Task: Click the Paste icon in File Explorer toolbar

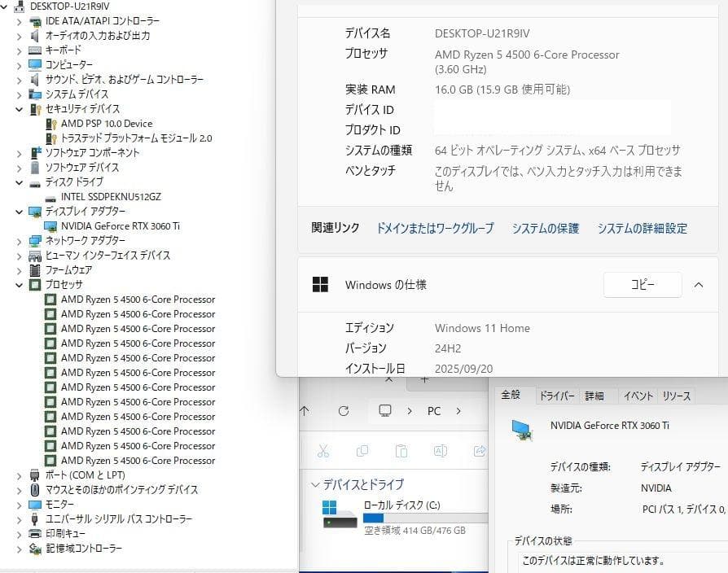Action: (401, 451)
